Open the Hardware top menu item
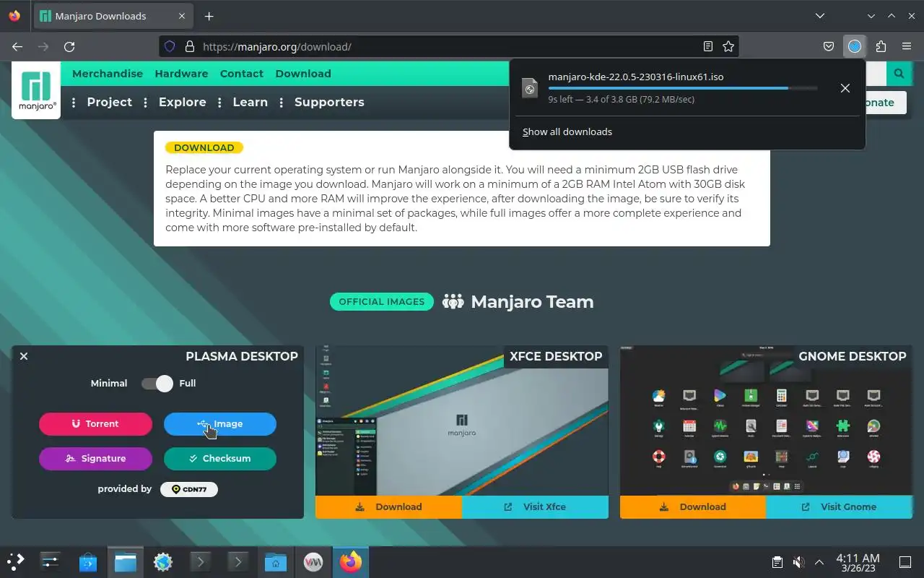Image resolution: width=924 pixels, height=578 pixels. pyautogui.click(x=181, y=74)
